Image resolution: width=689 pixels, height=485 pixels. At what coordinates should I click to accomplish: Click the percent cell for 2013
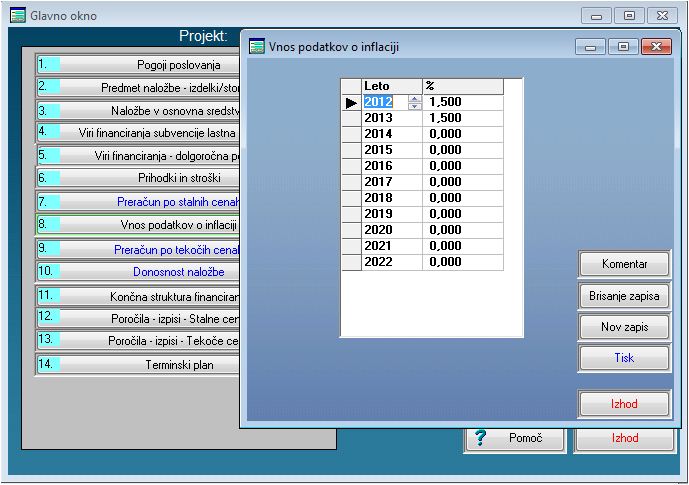tap(462, 118)
